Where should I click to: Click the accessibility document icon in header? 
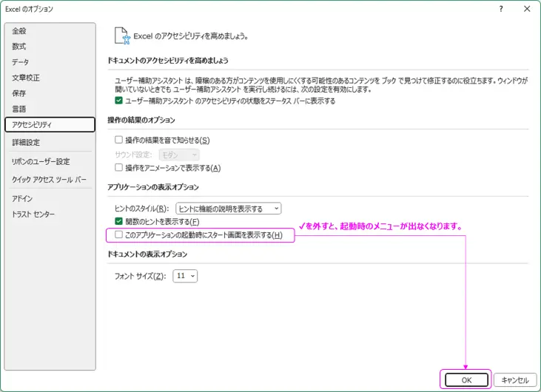point(123,36)
